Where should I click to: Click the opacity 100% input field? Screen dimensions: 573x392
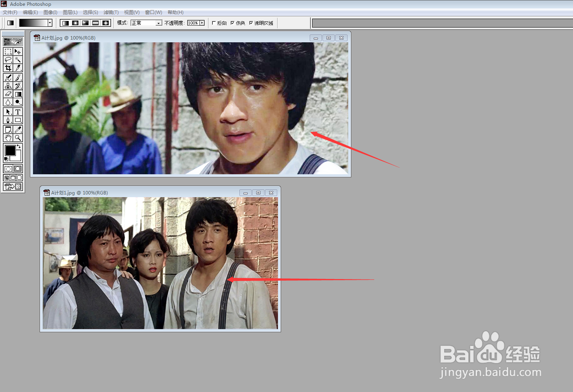pyautogui.click(x=193, y=23)
